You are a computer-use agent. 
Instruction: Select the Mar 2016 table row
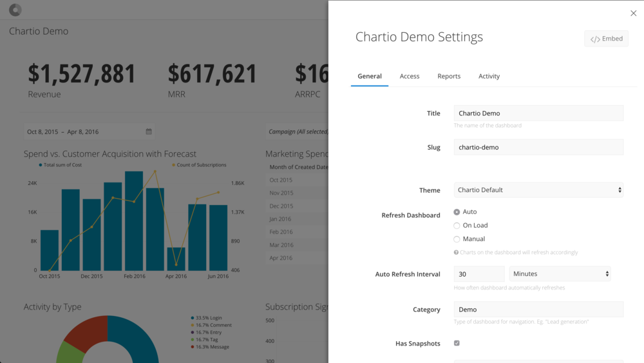point(297,245)
